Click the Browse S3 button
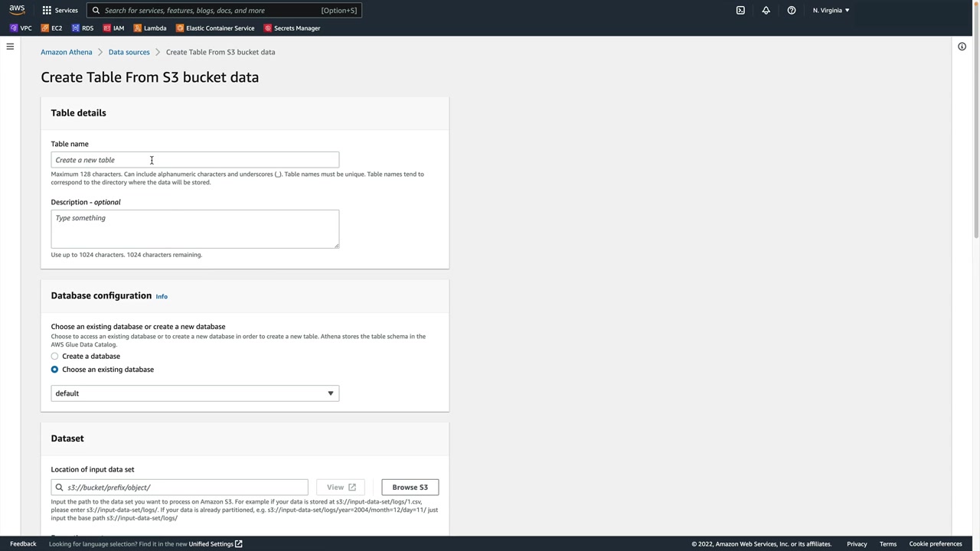The width and height of the screenshot is (980, 551). pos(410,487)
